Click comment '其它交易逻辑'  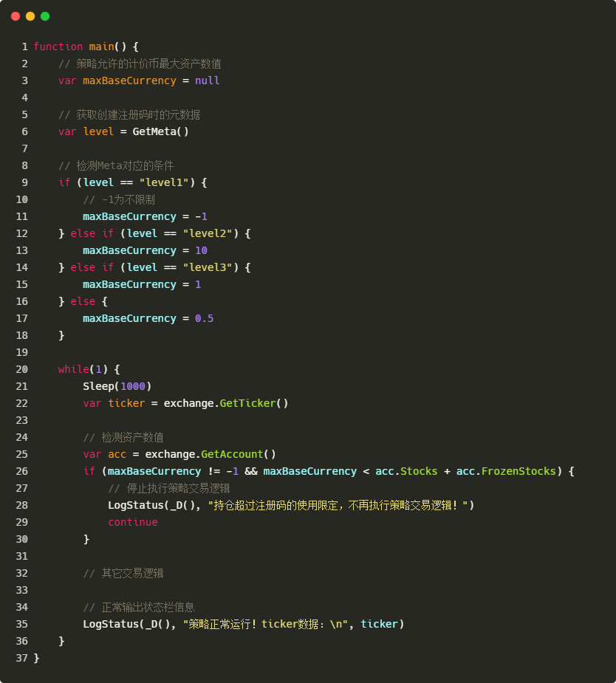click(x=132, y=573)
